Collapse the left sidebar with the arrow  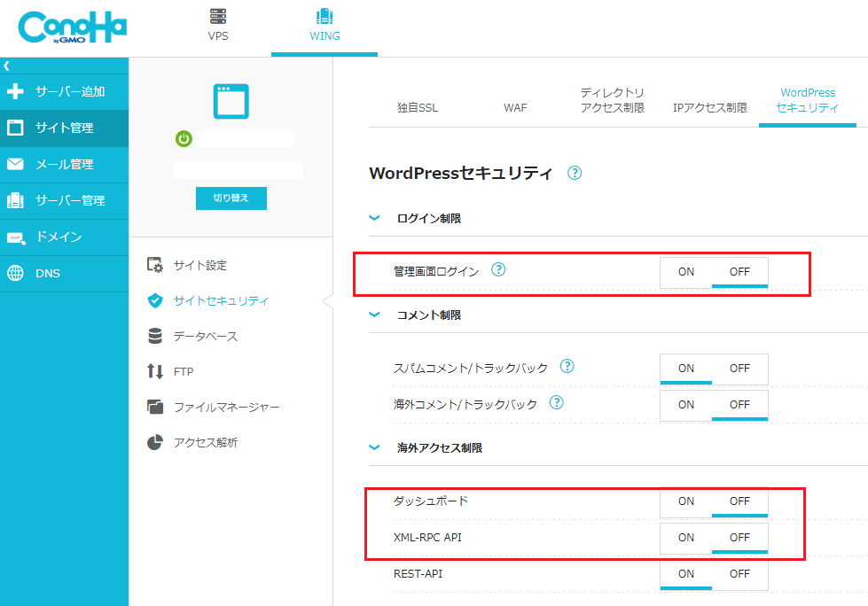point(7,66)
